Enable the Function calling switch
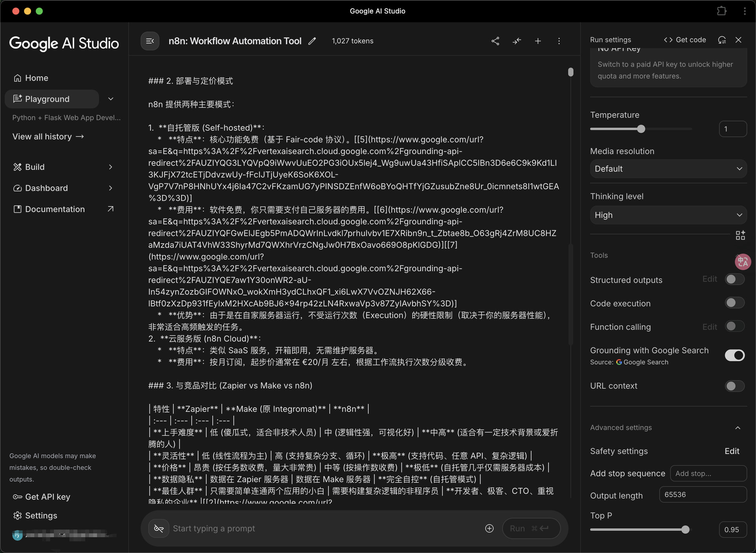 click(735, 326)
